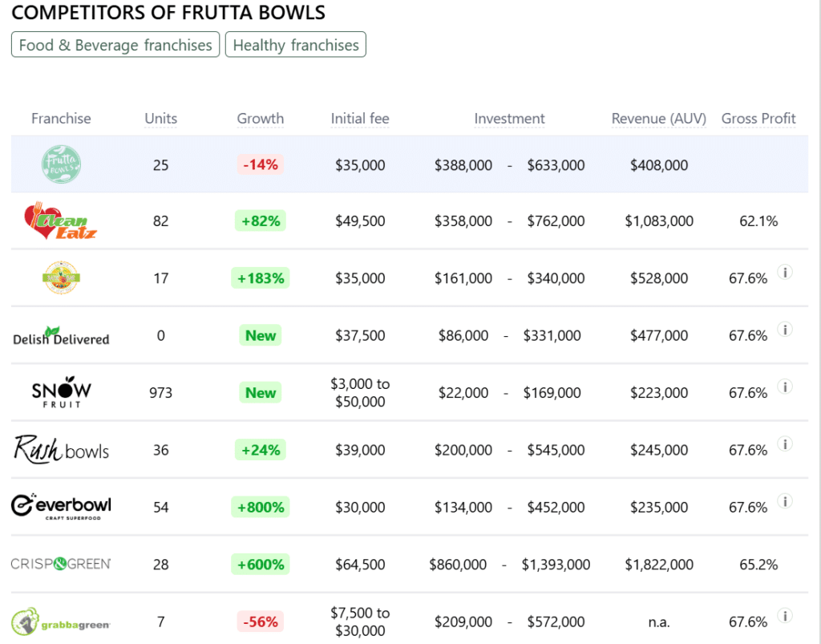Click the $64,500 initial fee value

pos(360,565)
